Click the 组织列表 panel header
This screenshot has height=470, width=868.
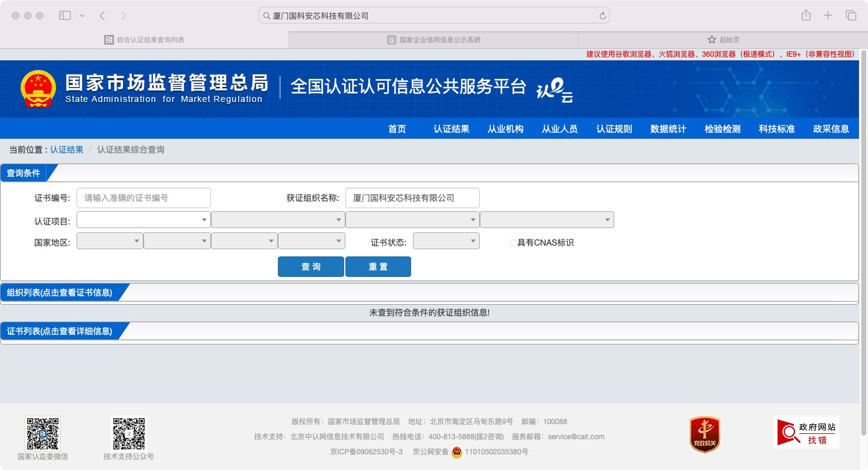[x=59, y=293]
